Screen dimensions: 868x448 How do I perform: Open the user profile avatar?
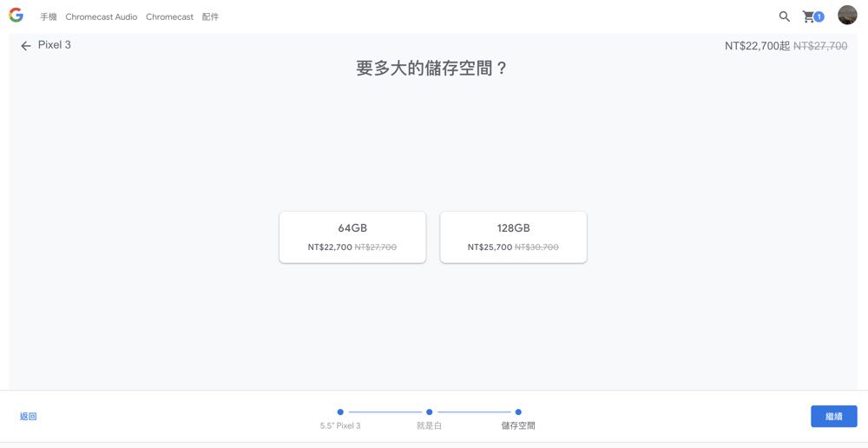[847, 16]
